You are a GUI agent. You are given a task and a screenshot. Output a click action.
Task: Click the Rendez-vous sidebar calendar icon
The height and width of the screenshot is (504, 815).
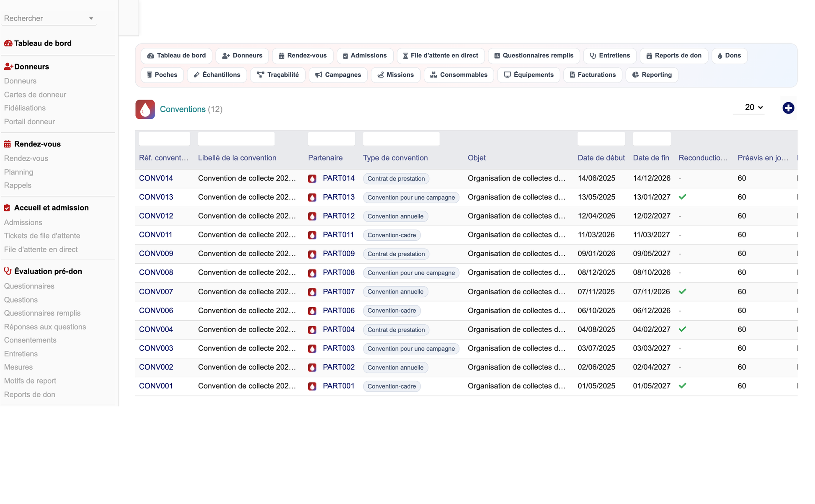pos(8,144)
